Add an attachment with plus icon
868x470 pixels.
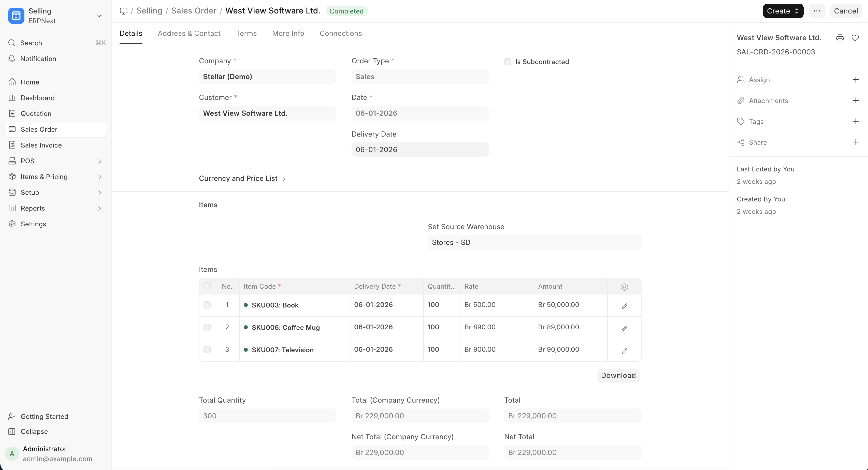856,100
